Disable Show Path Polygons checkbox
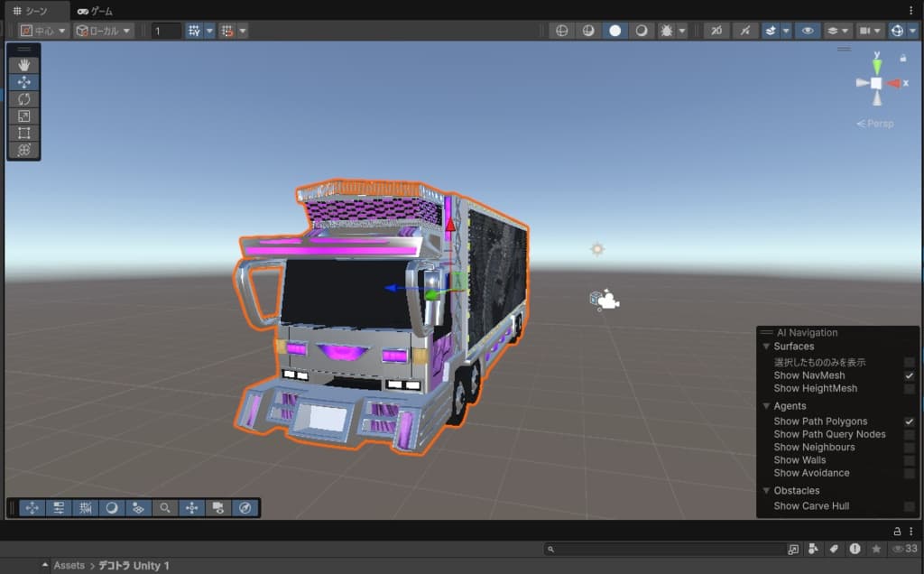 point(909,421)
